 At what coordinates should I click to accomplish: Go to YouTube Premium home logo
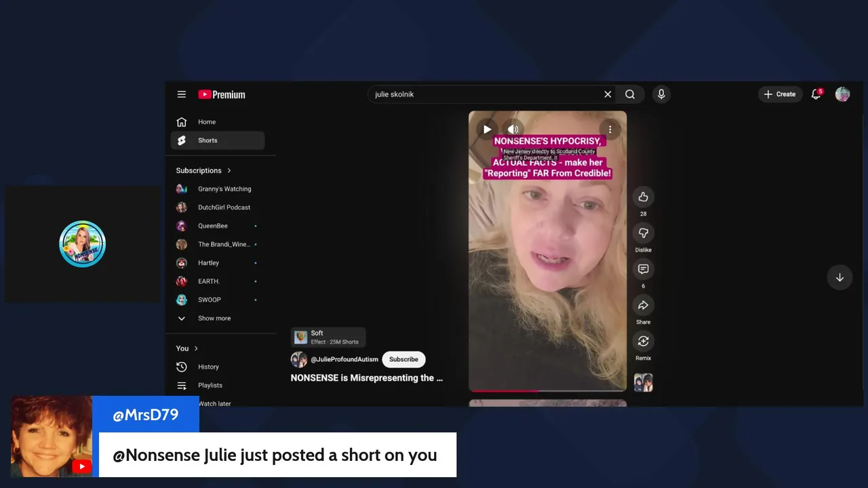(x=222, y=94)
